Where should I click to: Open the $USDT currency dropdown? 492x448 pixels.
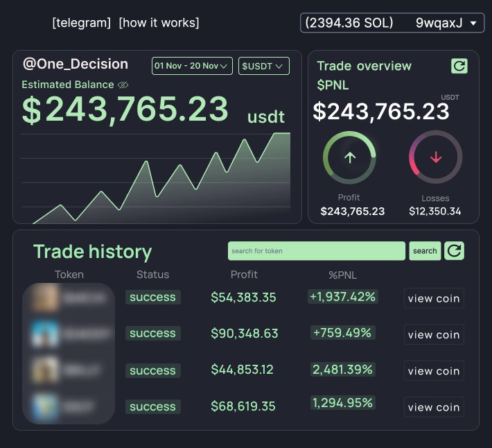[x=264, y=66]
